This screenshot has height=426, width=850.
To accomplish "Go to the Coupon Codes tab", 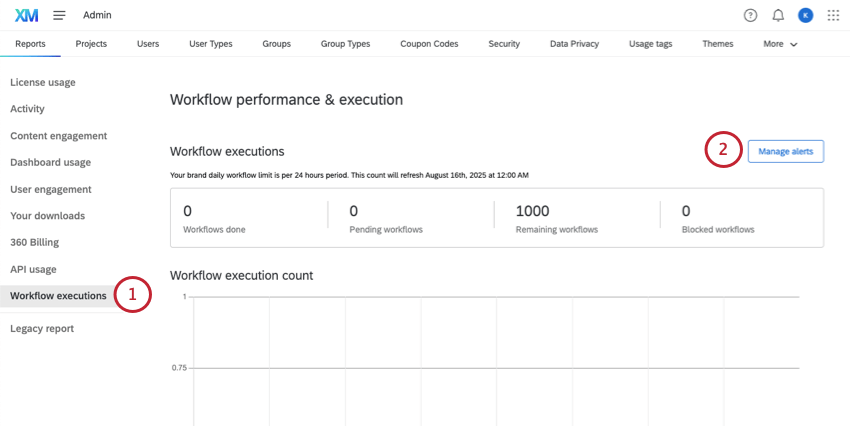I will click(429, 44).
